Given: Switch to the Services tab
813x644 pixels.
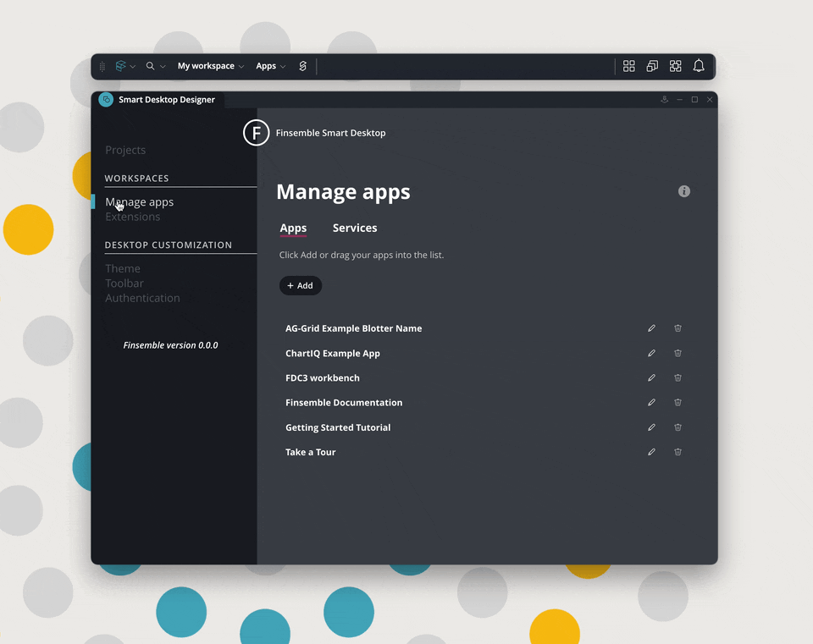Looking at the screenshot, I should 355,228.
